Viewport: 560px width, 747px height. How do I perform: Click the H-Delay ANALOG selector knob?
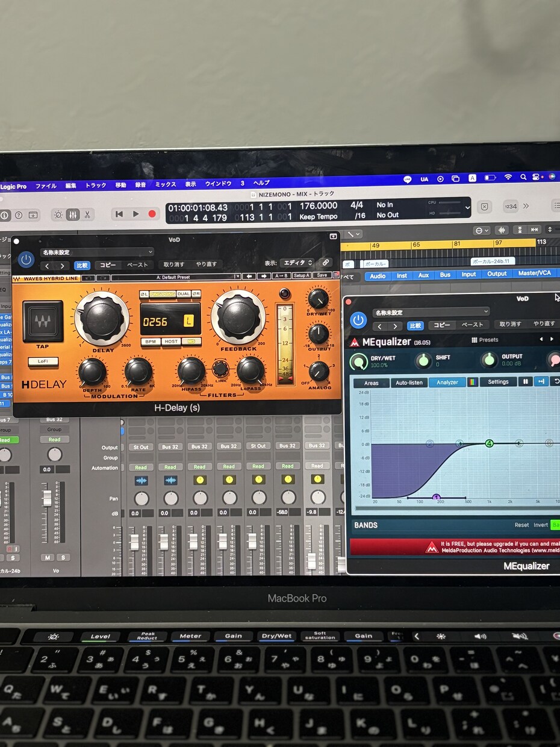tap(319, 370)
